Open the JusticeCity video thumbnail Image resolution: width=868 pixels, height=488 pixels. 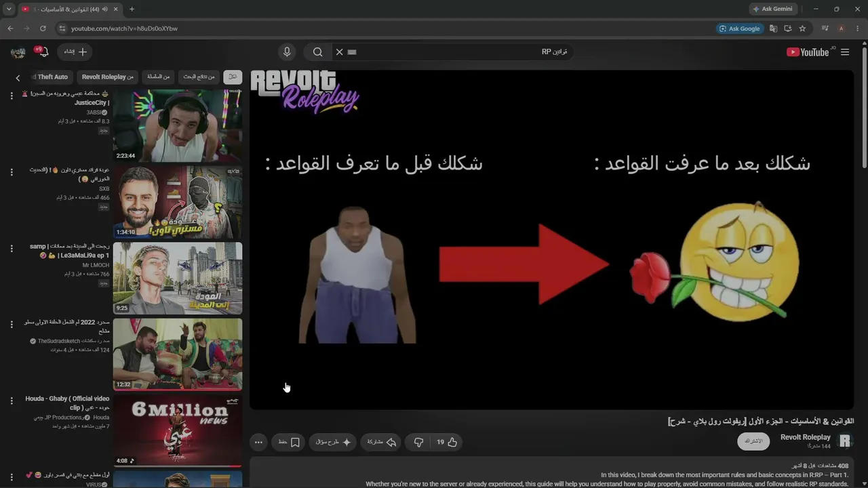(178, 126)
